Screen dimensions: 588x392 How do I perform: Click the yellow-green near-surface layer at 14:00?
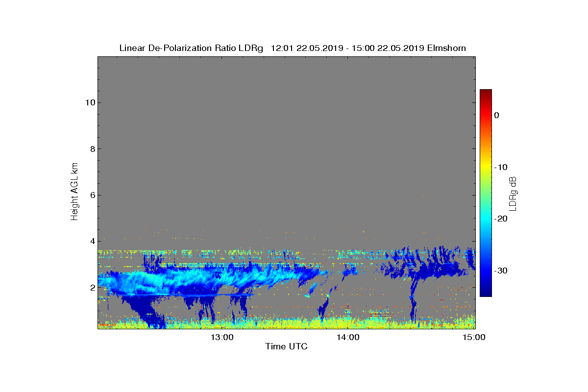pos(348,322)
